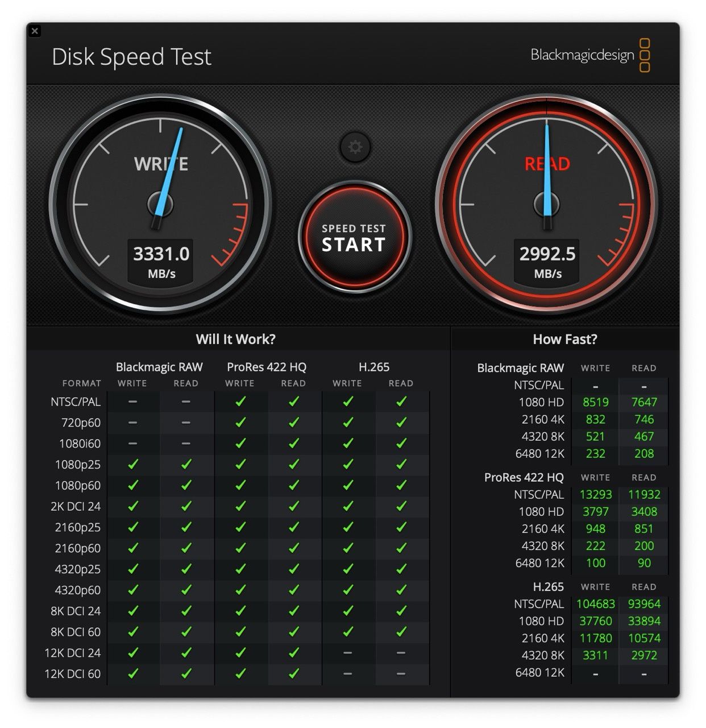The width and height of the screenshot is (706, 728).
Task: Click ProRes 2160 4K read value 851
Action: coord(644,528)
